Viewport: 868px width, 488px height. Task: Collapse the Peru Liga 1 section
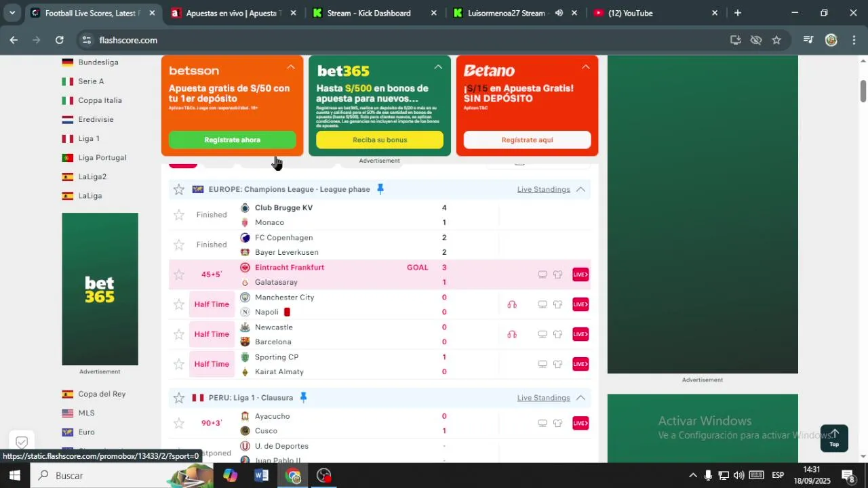[x=580, y=398]
